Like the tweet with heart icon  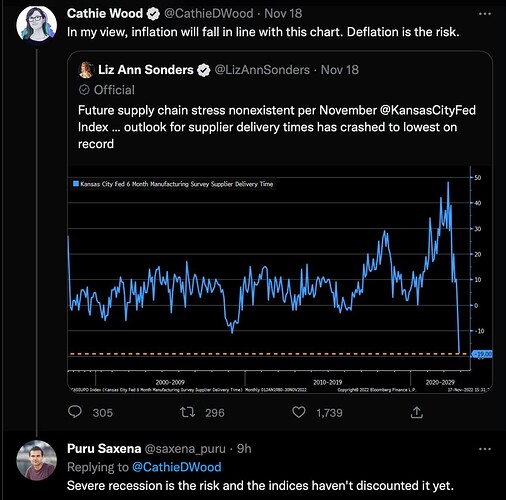pos(298,412)
